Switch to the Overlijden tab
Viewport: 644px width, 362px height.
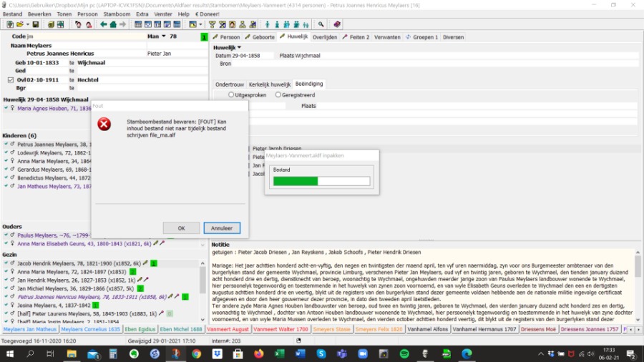(x=324, y=36)
